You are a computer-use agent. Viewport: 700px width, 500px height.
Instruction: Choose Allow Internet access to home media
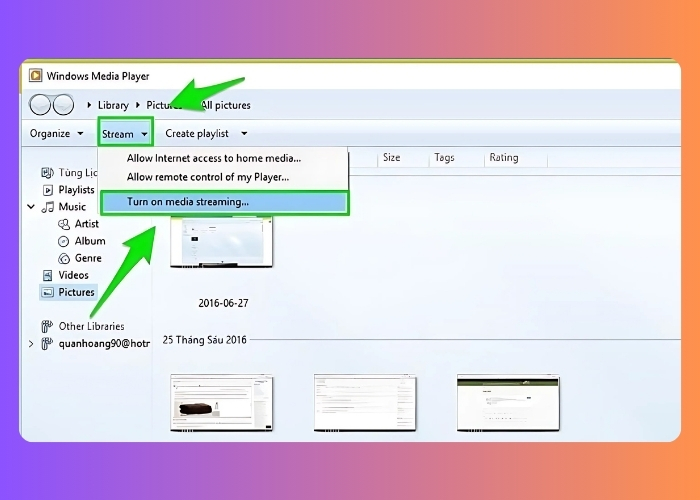coord(213,158)
